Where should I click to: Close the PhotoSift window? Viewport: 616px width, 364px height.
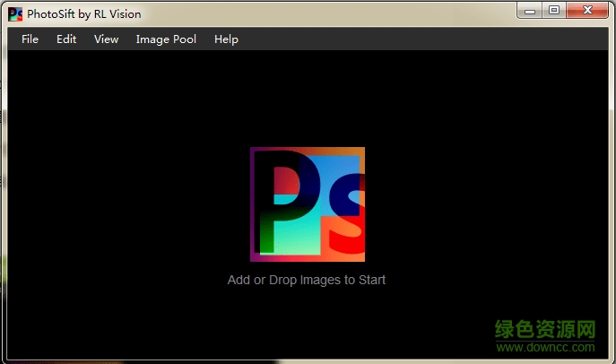point(586,11)
